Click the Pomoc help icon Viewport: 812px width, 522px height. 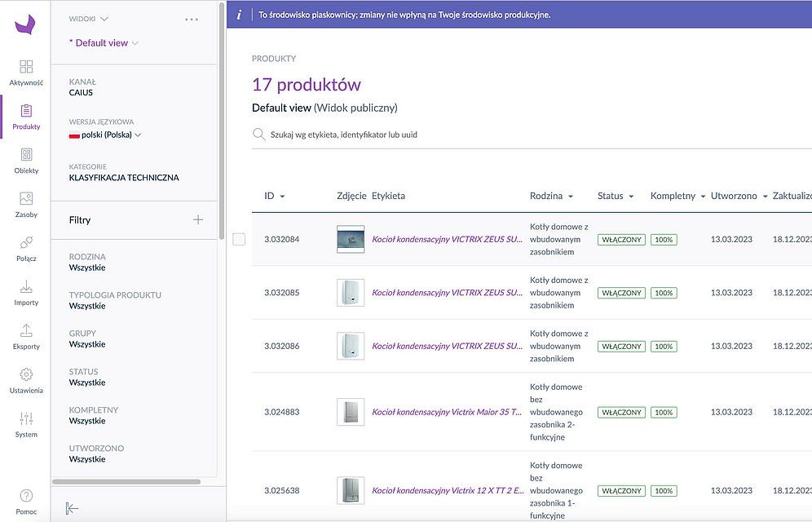click(x=26, y=496)
